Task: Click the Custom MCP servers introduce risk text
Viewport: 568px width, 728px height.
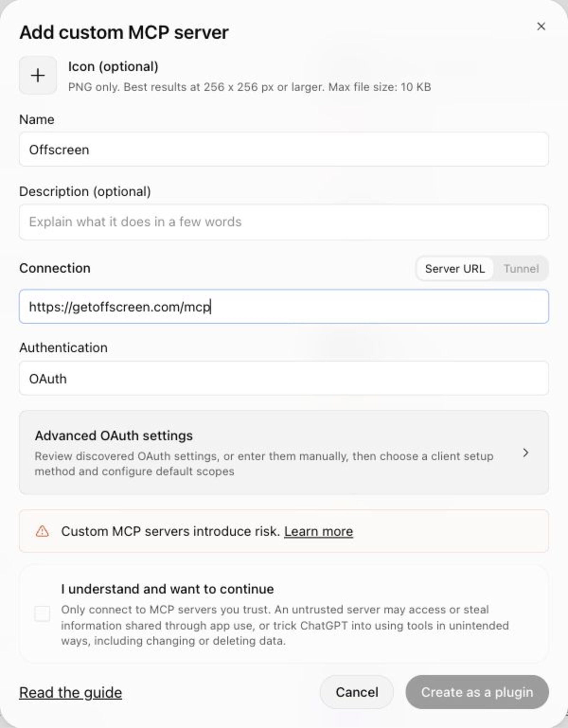Action: (170, 531)
